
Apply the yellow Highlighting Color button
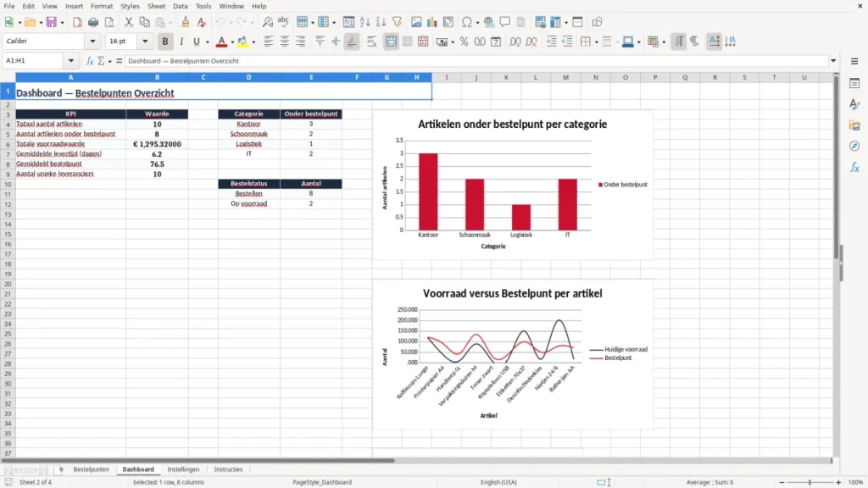[242, 42]
